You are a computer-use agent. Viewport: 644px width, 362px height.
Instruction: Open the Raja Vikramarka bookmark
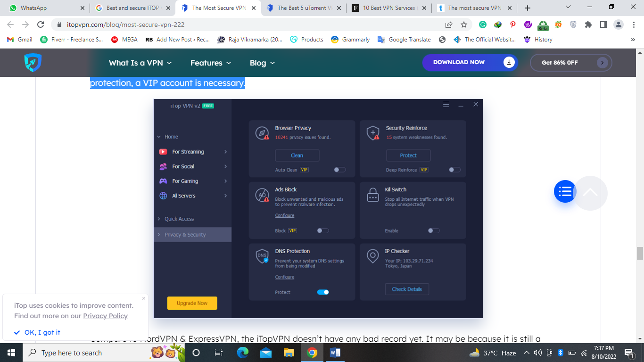point(250,40)
